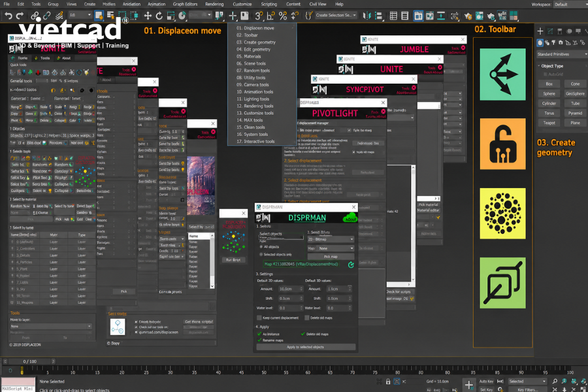Image resolution: width=588 pixels, height=392 pixels.
Task: Click the yellow dotted circle toolbar icon
Action: (502, 214)
